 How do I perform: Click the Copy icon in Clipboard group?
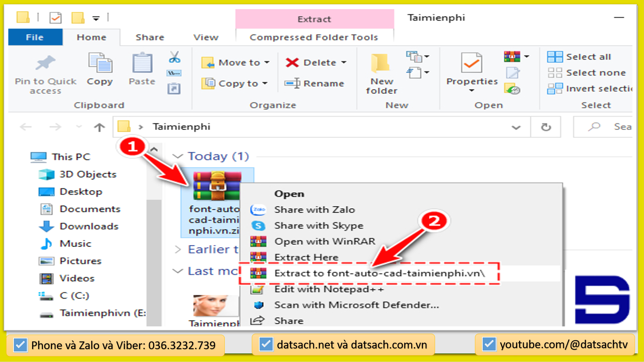pyautogui.click(x=100, y=63)
